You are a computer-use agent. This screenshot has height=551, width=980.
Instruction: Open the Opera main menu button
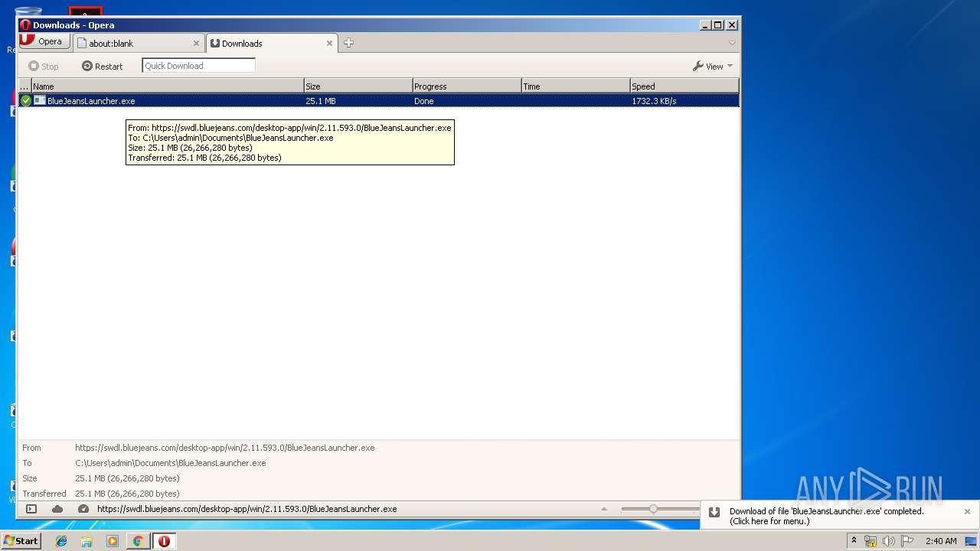(44, 41)
